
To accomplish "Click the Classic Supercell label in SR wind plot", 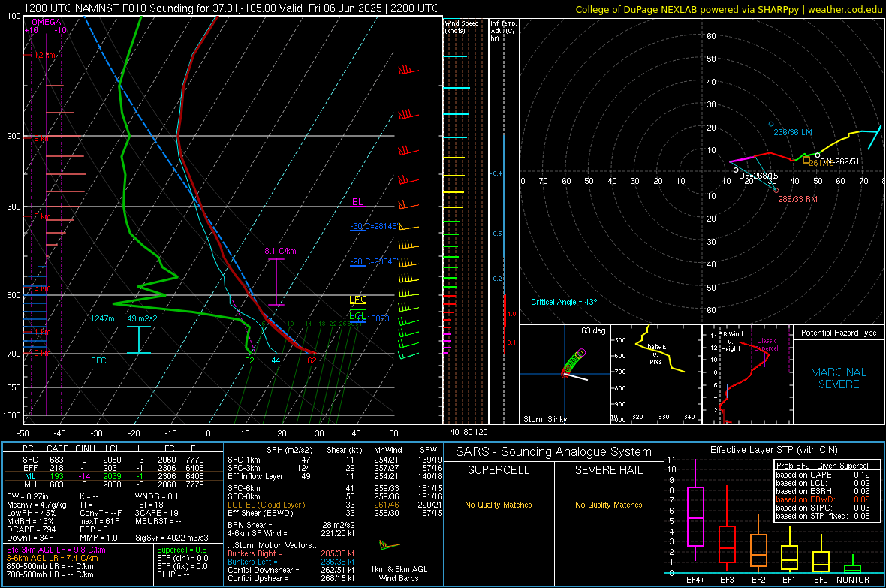I will click(767, 345).
